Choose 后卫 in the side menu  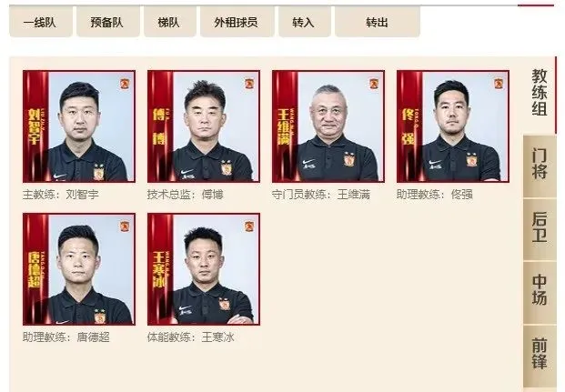coord(540,227)
